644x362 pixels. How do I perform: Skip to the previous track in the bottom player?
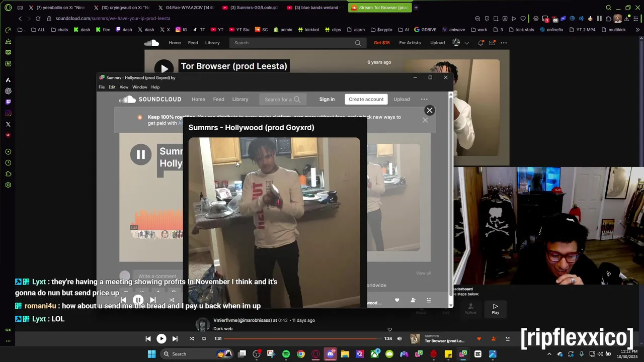[x=148, y=339]
